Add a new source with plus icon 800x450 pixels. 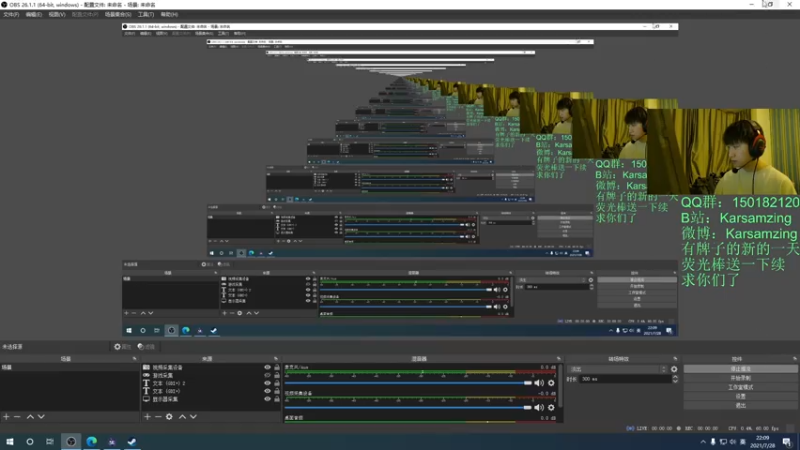(x=147, y=417)
